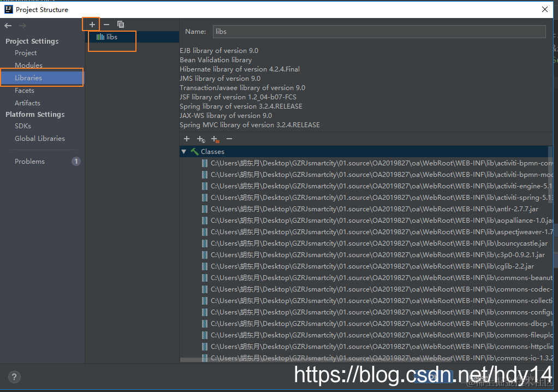This screenshot has height=392, width=558.
Task: Click the Classes hammer icon
Action: [194, 152]
